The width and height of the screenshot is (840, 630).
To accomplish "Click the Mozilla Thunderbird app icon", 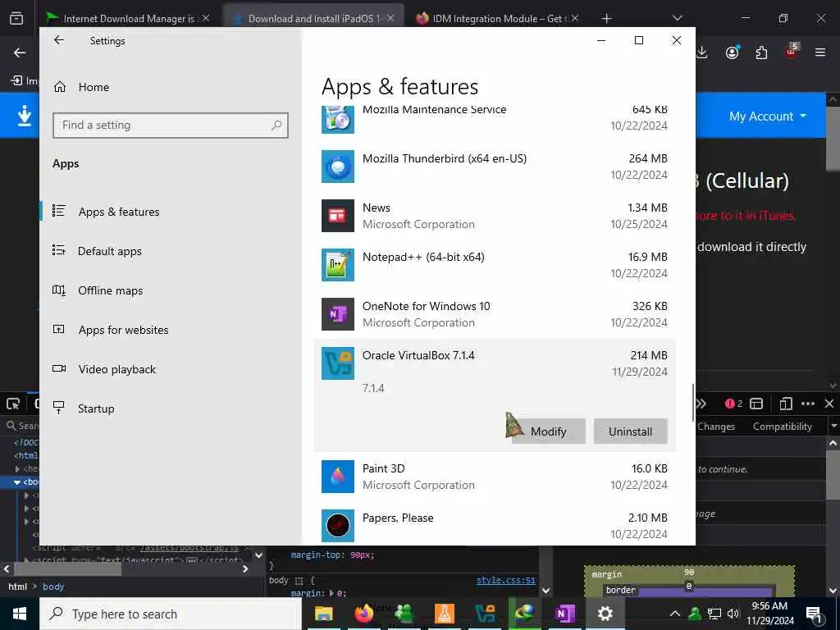I will (337, 166).
